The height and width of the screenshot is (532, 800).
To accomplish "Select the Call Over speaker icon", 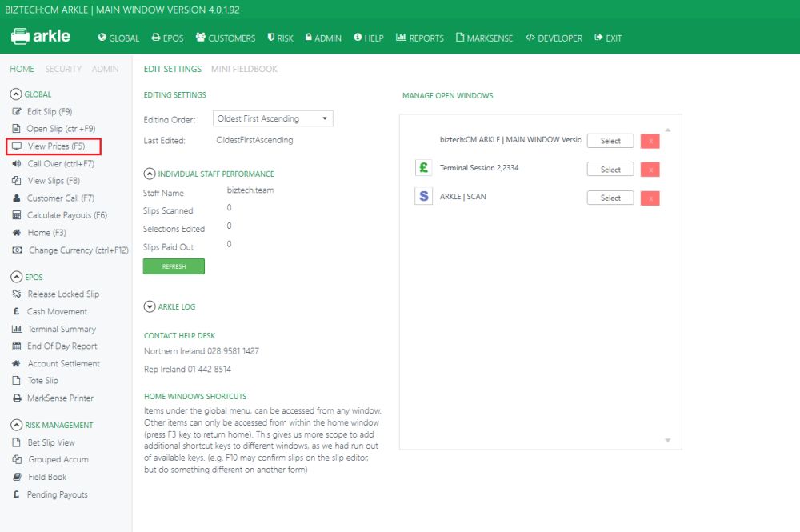I will (x=15, y=163).
